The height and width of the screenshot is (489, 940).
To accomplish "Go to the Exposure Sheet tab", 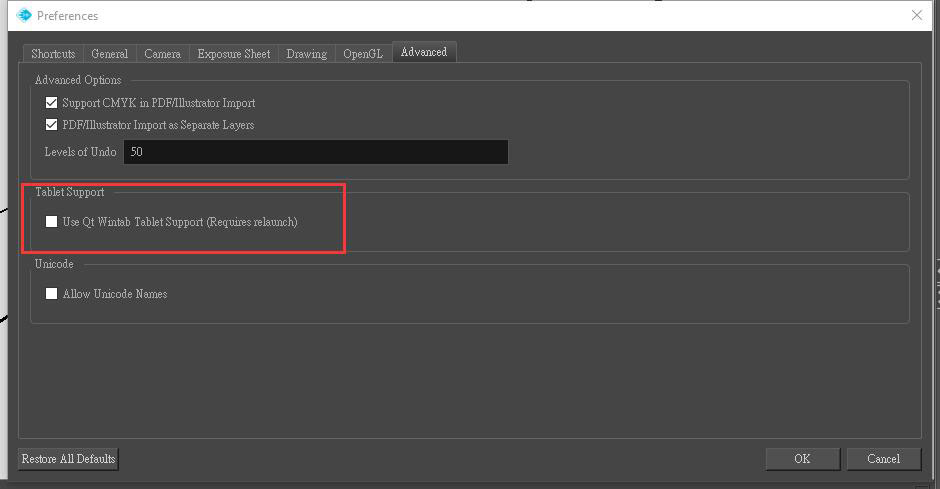I will [x=233, y=54].
